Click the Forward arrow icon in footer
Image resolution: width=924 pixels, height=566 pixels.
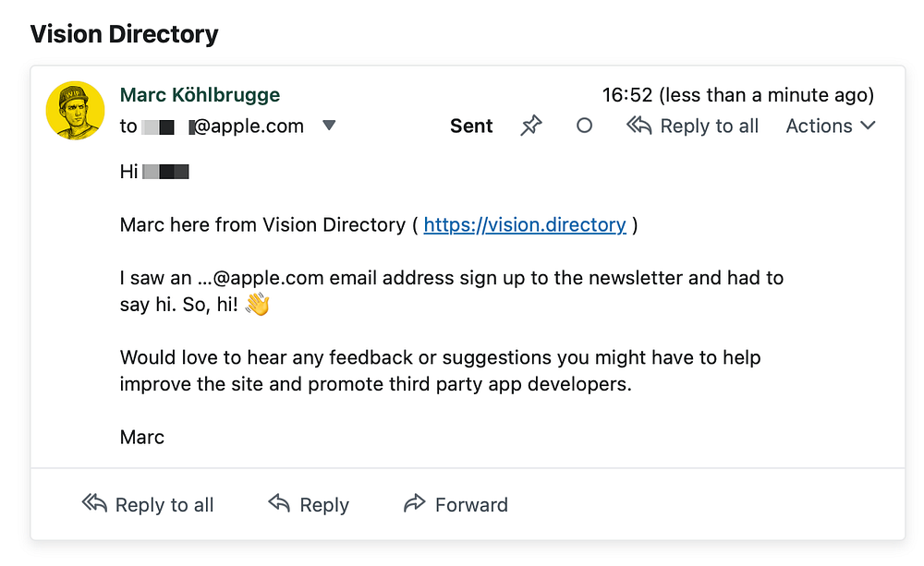click(x=414, y=504)
